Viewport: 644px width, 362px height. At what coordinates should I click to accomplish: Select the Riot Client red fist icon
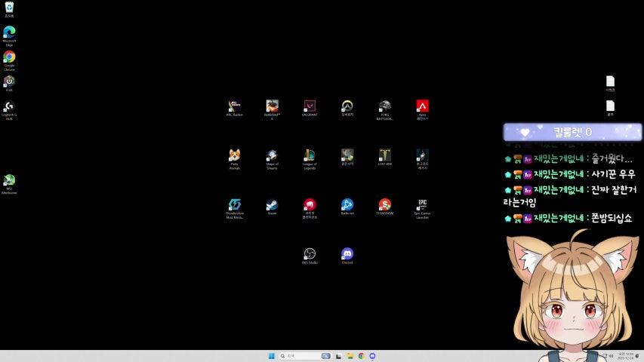[x=310, y=208]
